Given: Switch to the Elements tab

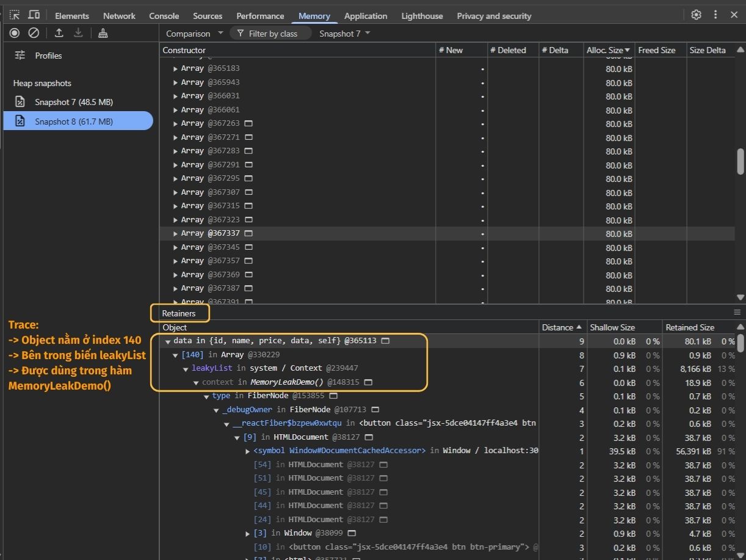Looking at the screenshot, I should point(72,16).
